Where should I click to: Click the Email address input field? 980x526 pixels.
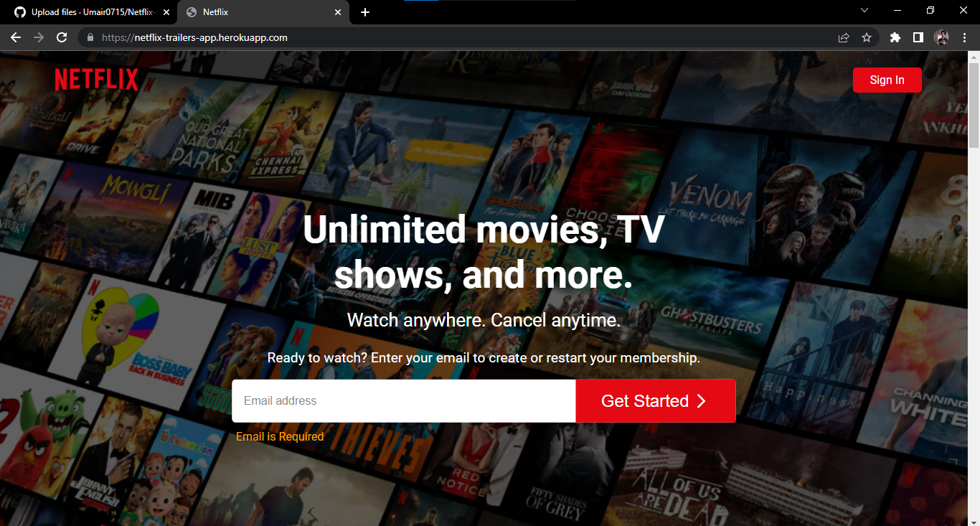pos(402,400)
